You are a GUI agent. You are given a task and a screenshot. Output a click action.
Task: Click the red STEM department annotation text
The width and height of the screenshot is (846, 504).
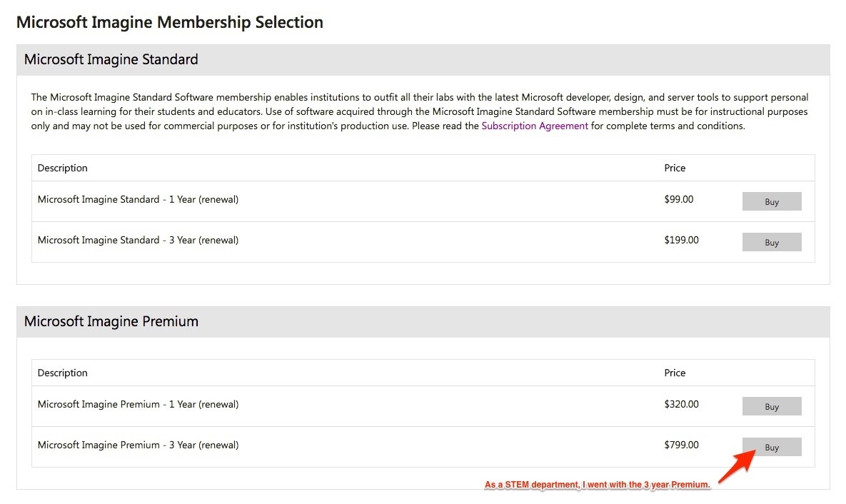(598, 485)
